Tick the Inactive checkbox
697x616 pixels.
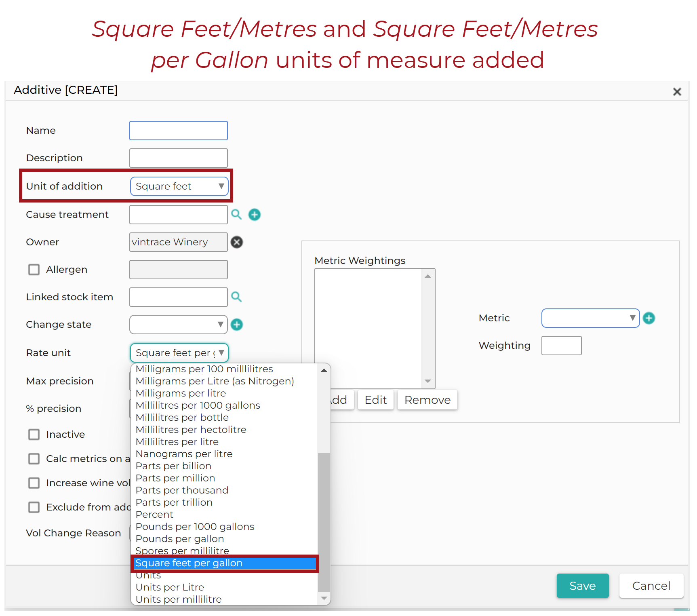pos(34,435)
